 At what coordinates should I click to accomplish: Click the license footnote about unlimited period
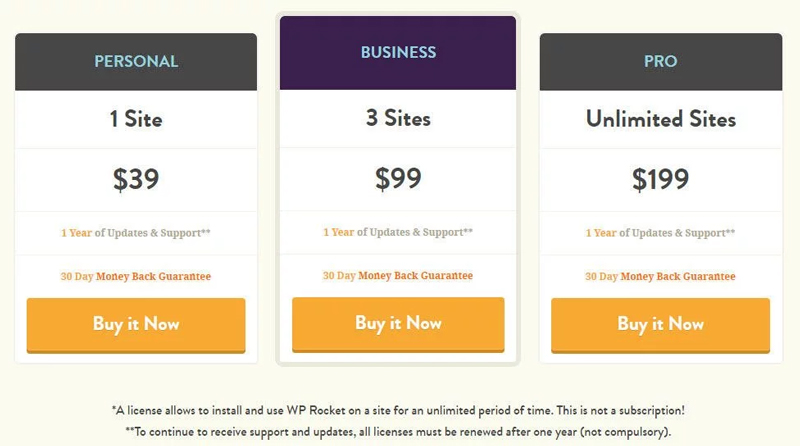click(x=398, y=410)
